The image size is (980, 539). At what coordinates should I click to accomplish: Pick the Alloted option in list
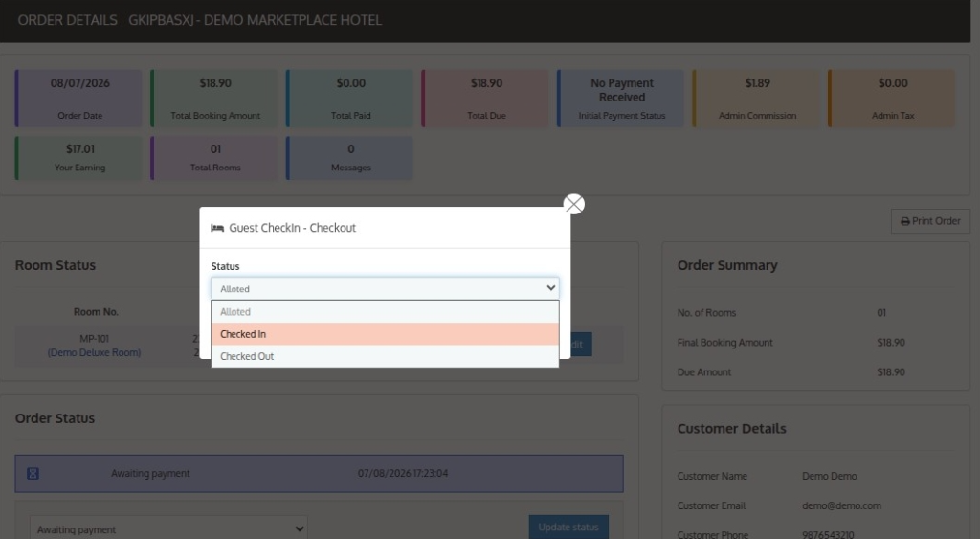385,312
